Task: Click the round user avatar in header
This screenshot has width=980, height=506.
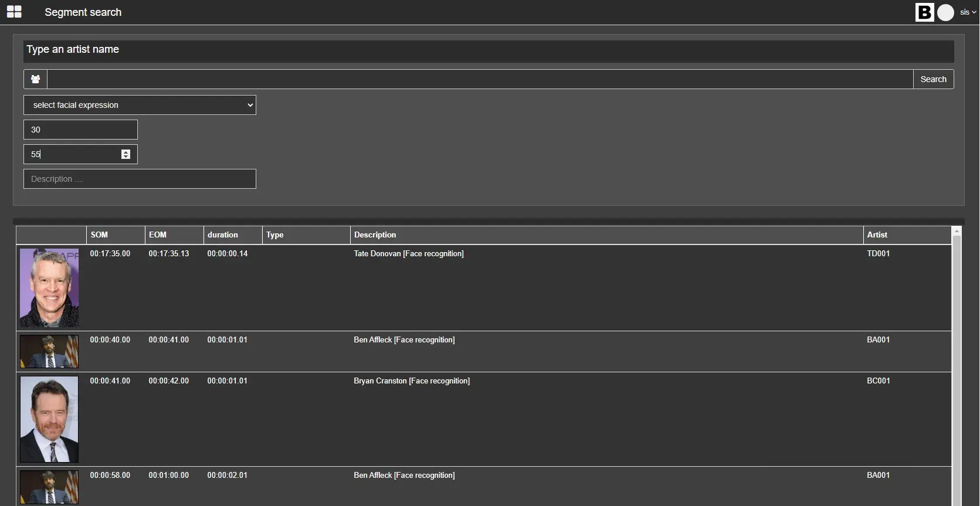Action: pyautogui.click(x=945, y=12)
